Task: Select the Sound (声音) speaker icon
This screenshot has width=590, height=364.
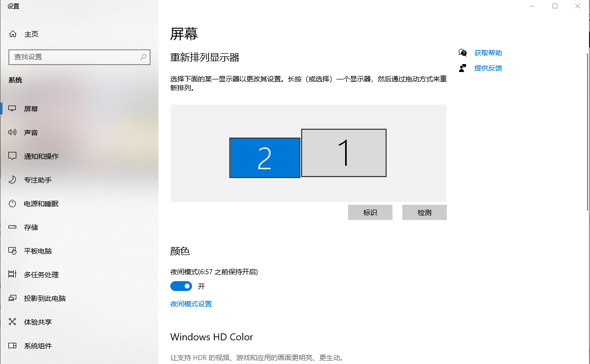Action: tap(12, 132)
